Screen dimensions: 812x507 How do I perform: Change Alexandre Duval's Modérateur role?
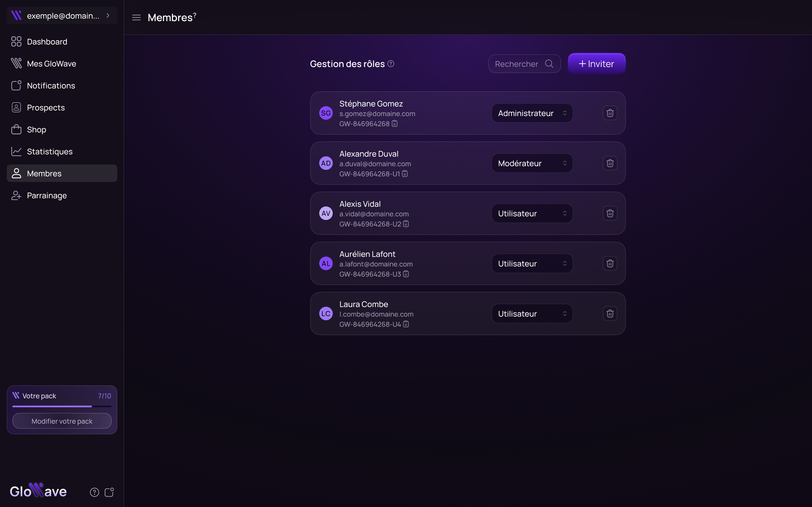(532, 163)
